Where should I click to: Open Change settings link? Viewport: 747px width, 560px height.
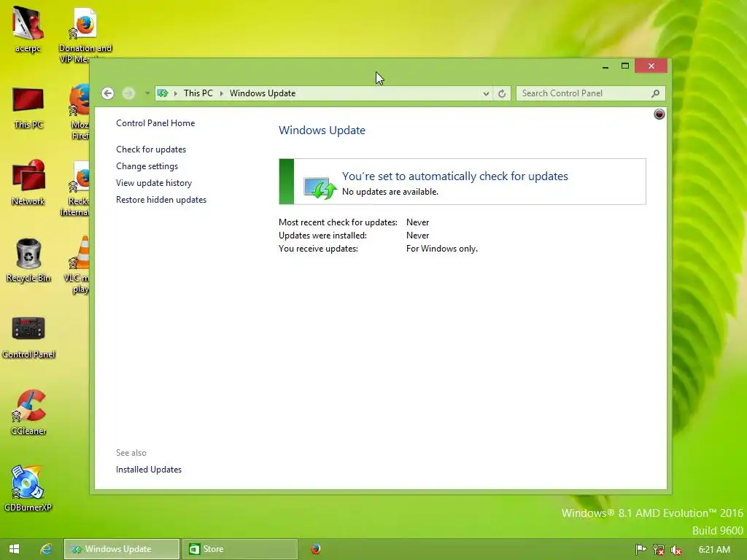coord(147,166)
